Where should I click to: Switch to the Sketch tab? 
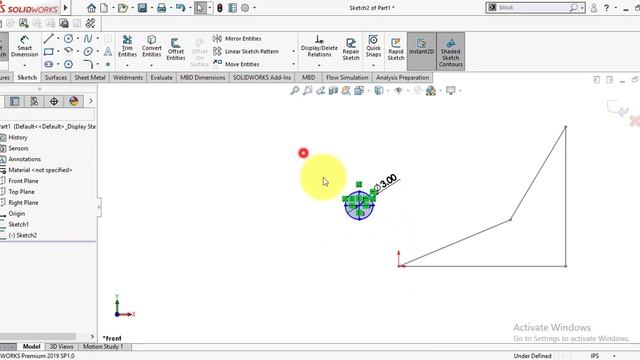27,78
